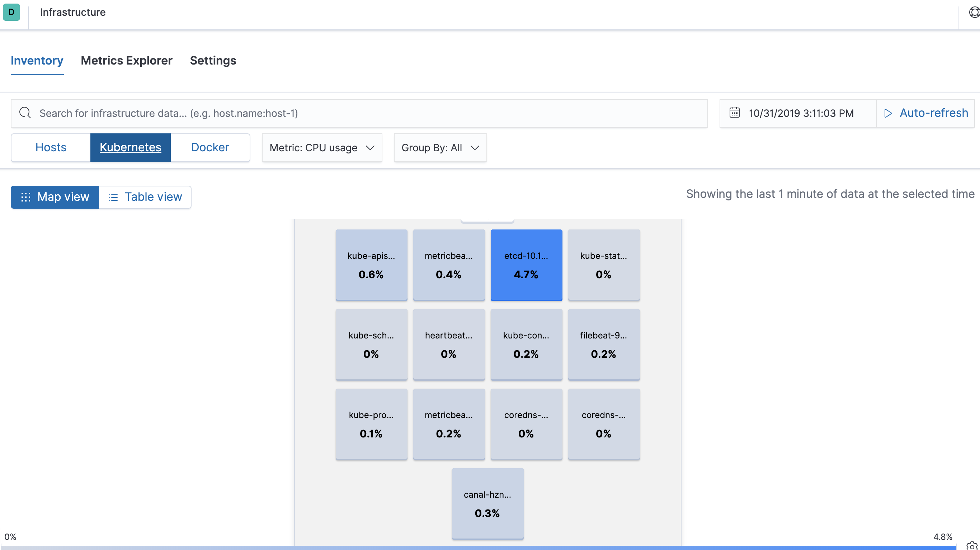Image resolution: width=980 pixels, height=550 pixels.
Task: Open Metrics Explorer tab
Action: click(127, 60)
